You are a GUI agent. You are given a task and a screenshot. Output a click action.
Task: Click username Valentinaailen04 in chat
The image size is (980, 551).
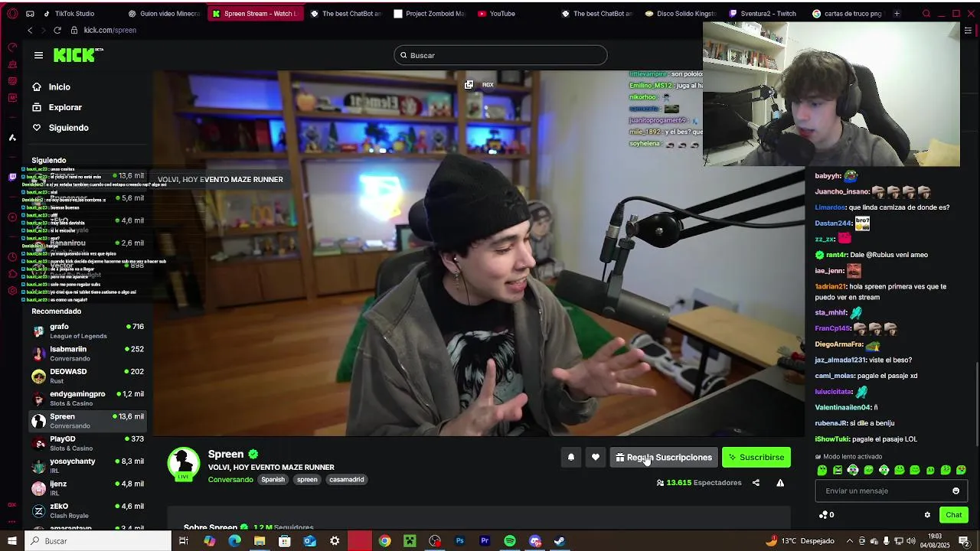click(842, 408)
